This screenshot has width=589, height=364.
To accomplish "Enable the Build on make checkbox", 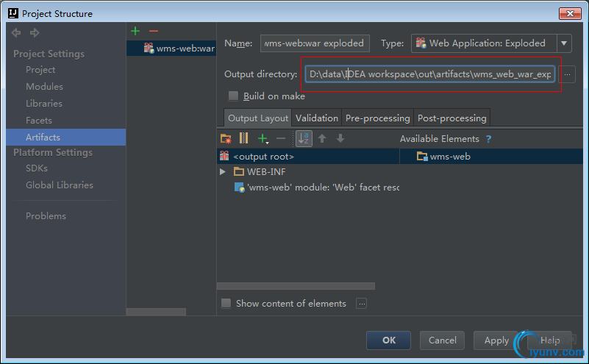I will (234, 96).
